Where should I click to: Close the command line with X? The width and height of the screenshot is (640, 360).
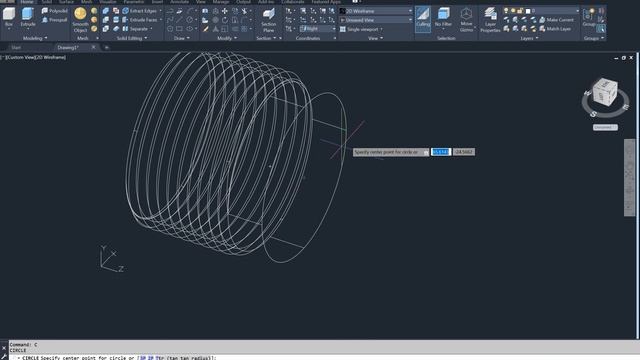[x=4, y=348]
